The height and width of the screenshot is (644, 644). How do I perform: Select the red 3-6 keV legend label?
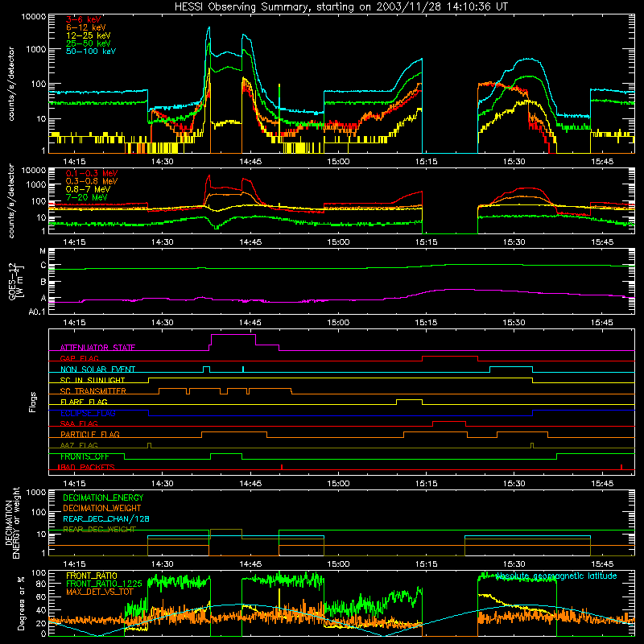[84, 19]
